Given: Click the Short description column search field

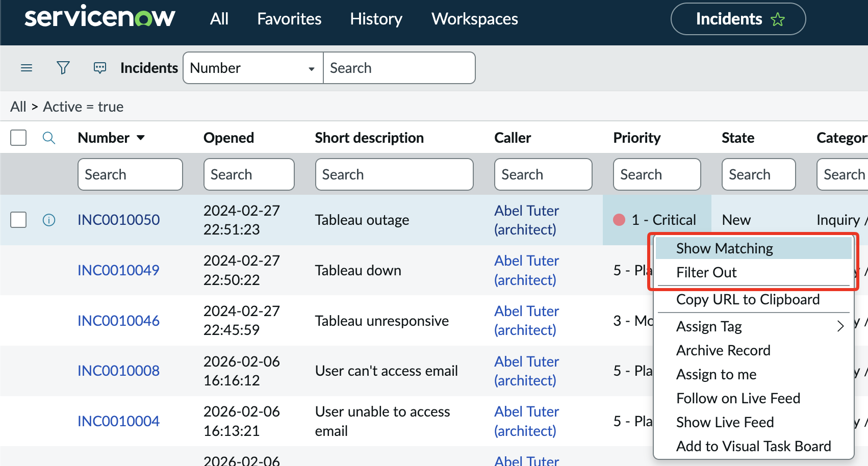Looking at the screenshot, I should click(394, 174).
